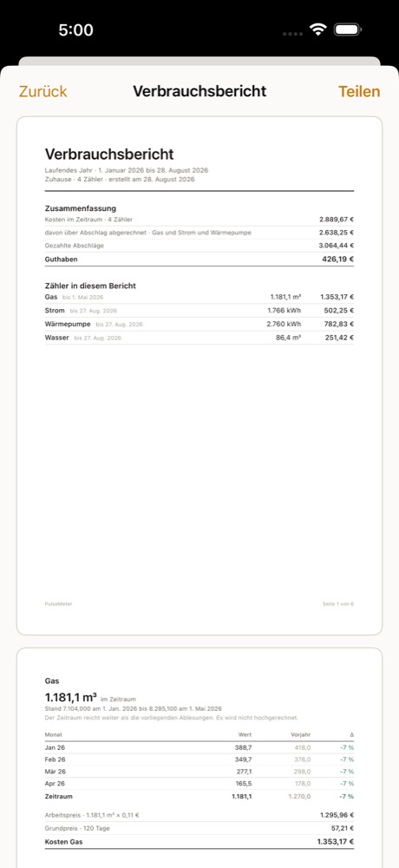Image resolution: width=399 pixels, height=868 pixels.
Task: Tap the Gas heading on page two
Action: coord(52,681)
